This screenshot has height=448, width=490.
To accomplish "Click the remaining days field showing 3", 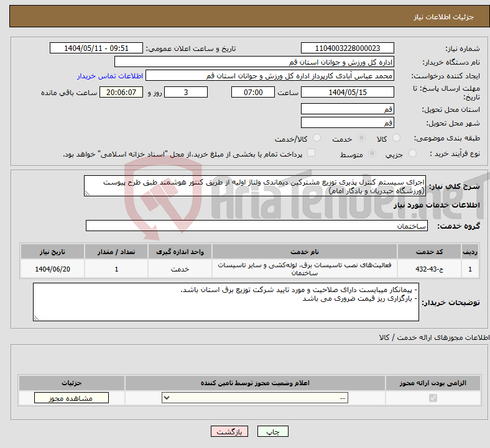I will coord(186,92).
